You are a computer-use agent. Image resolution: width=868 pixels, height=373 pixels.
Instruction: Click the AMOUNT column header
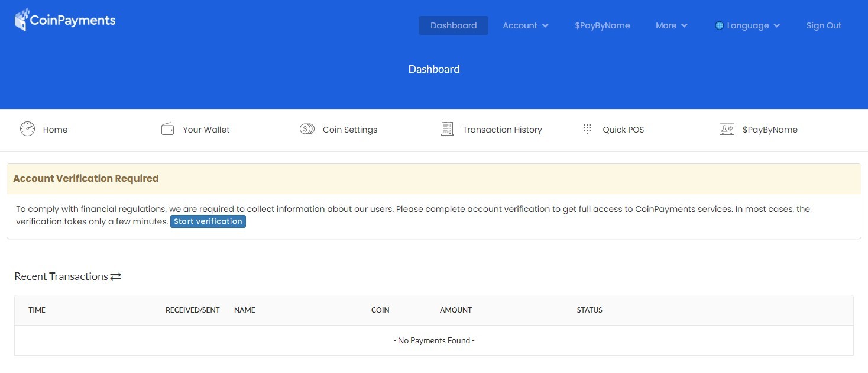[455, 310]
